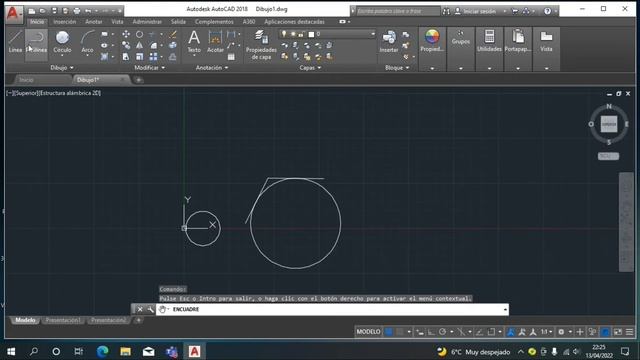Expand the Anotación panel

tap(212, 68)
